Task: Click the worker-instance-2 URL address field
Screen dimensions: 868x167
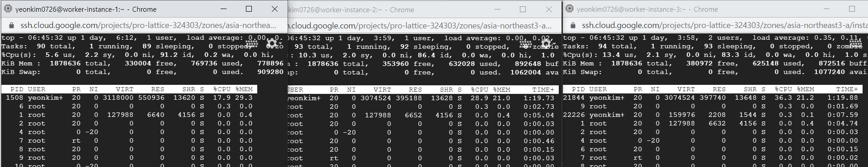Action: pos(420,26)
